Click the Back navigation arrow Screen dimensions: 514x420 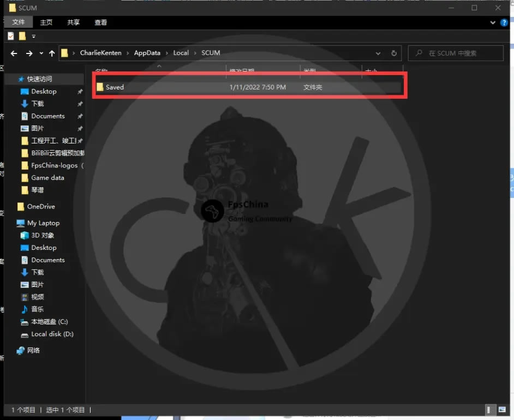pos(15,53)
